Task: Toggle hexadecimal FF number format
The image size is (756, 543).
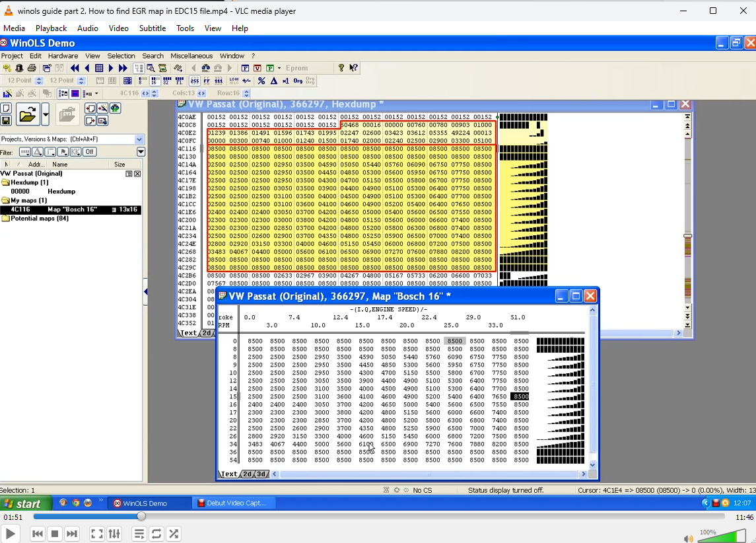Action: (207, 81)
